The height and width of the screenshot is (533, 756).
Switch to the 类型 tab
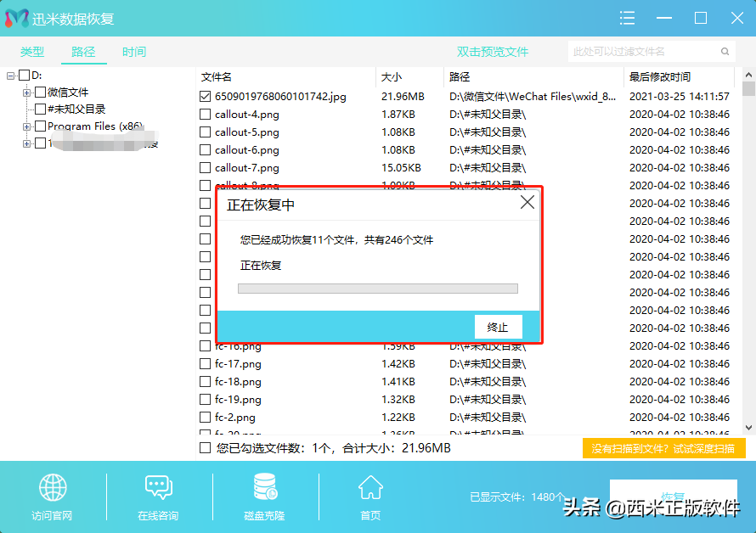32,52
